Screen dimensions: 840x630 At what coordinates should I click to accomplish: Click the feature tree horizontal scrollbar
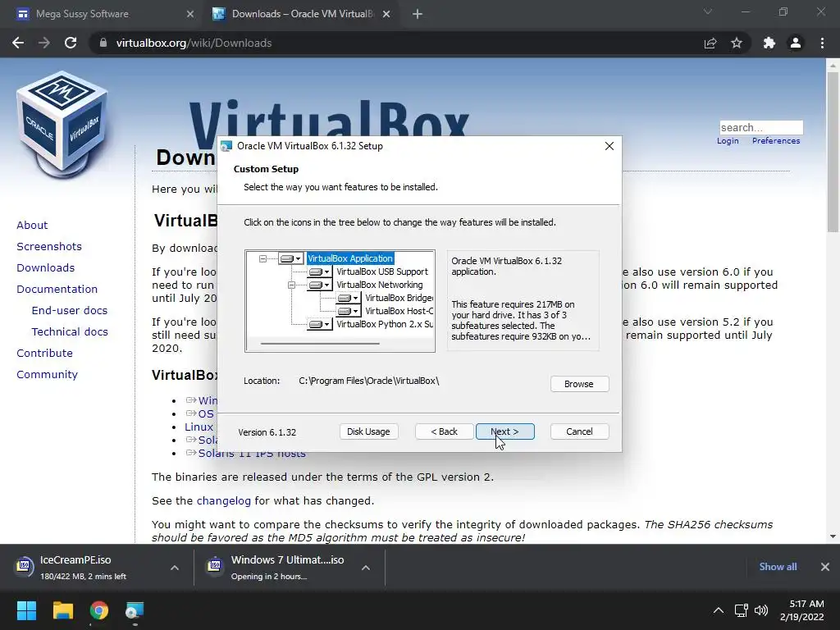pyautogui.click(x=320, y=344)
